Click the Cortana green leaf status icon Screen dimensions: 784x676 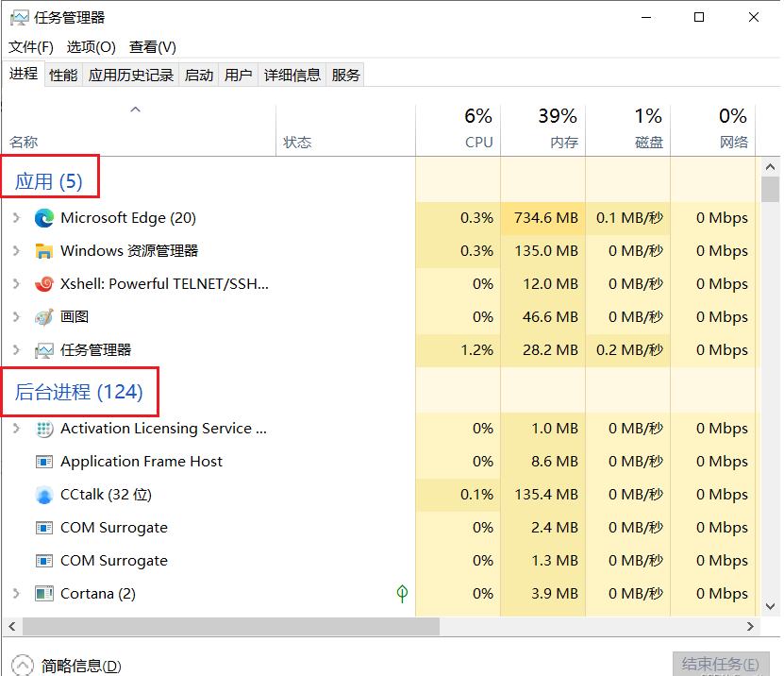coord(402,594)
